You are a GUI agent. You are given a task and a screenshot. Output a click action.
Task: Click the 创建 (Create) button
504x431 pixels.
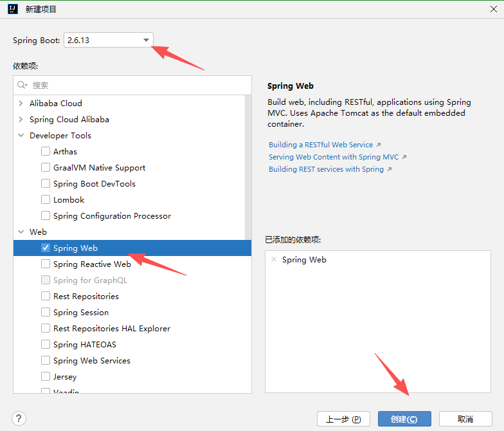(403, 419)
